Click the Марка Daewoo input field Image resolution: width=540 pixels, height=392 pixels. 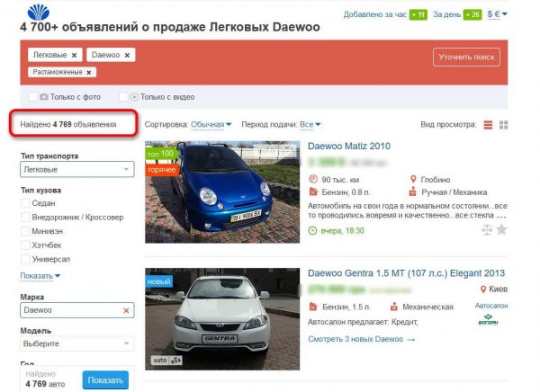[77, 310]
